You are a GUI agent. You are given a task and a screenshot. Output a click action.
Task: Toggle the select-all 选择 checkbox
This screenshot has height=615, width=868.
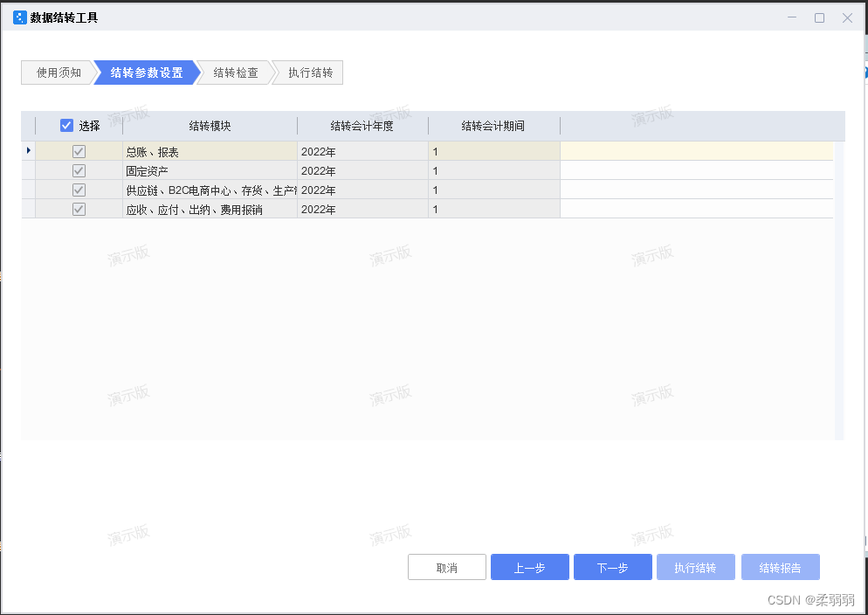[67, 125]
